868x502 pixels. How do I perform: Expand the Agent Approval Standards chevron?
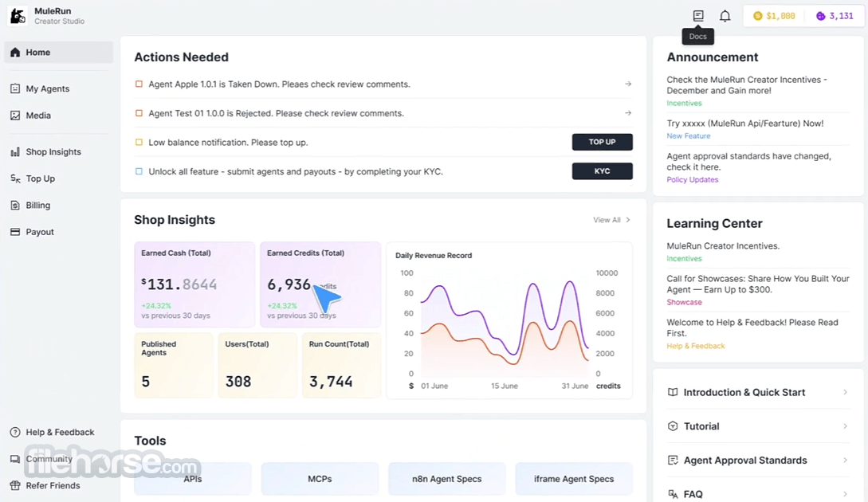coord(845,461)
